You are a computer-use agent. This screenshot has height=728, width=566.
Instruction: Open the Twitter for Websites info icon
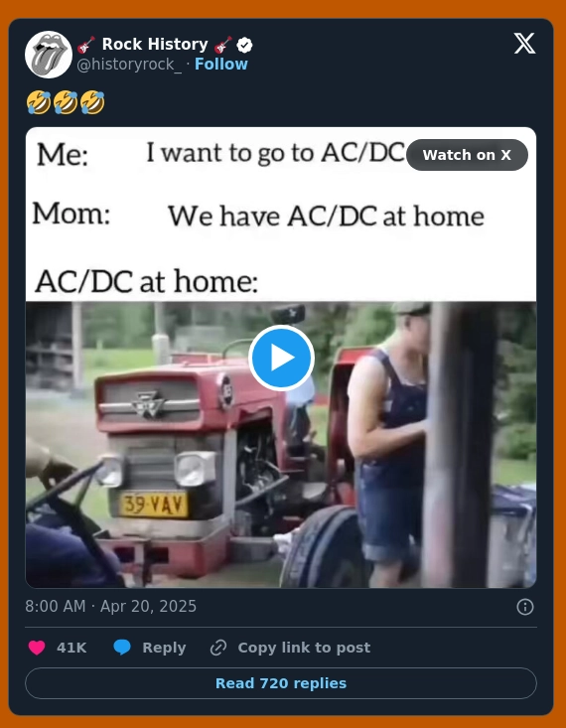[x=525, y=607]
